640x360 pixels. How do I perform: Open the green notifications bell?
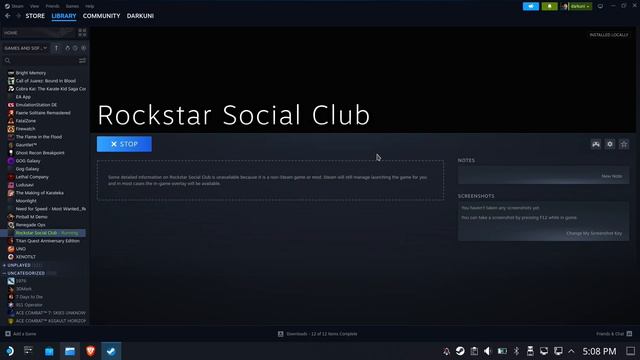549,6
